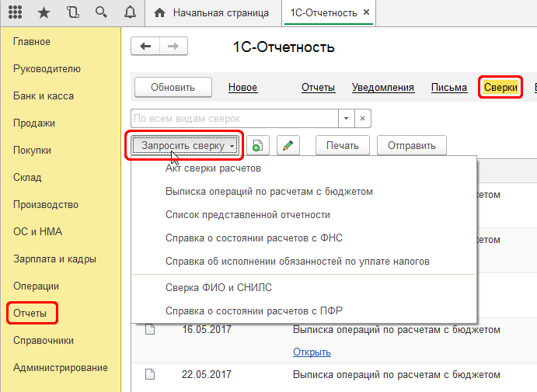Click the По всем видам сверок field
Image resolution: width=537 pixels, height=392 pixels.
point(235,119)
